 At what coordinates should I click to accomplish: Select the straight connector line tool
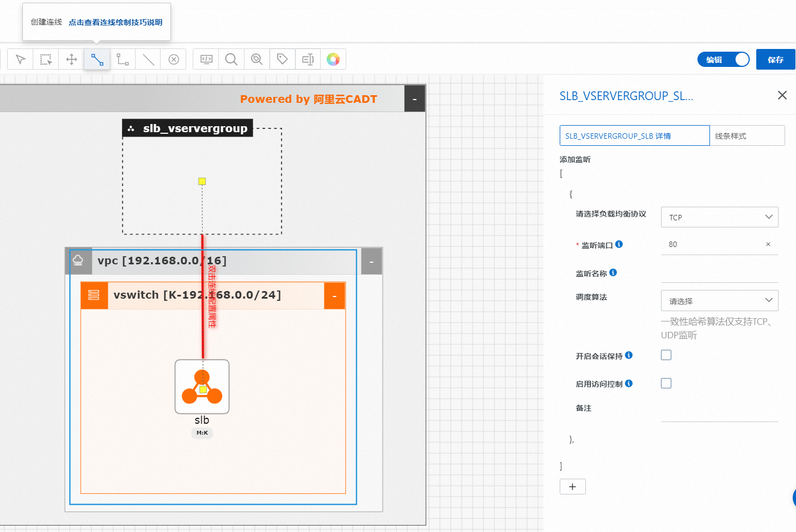click(x=97, y=59)
